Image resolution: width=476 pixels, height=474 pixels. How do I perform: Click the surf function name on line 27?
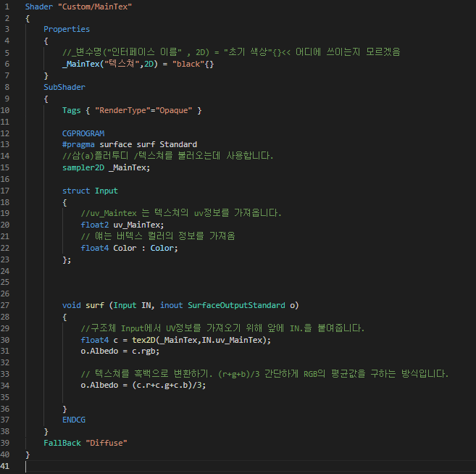point(95,305)
